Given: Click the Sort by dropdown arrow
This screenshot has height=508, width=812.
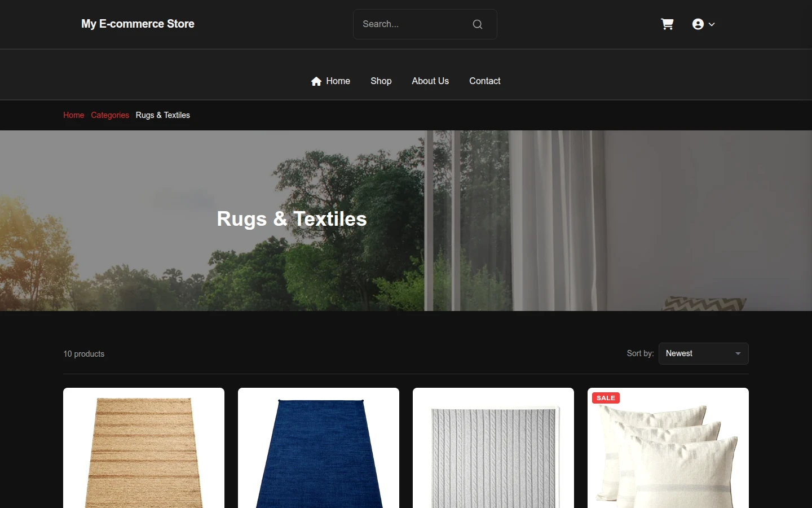Looking at the screenshot, I should 738,353.
